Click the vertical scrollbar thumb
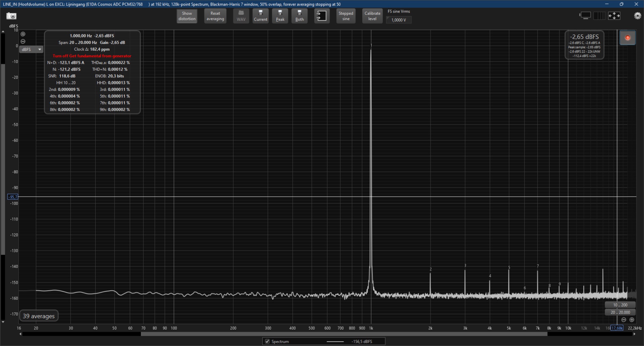644x346 pixels. (x=3, y=159)
